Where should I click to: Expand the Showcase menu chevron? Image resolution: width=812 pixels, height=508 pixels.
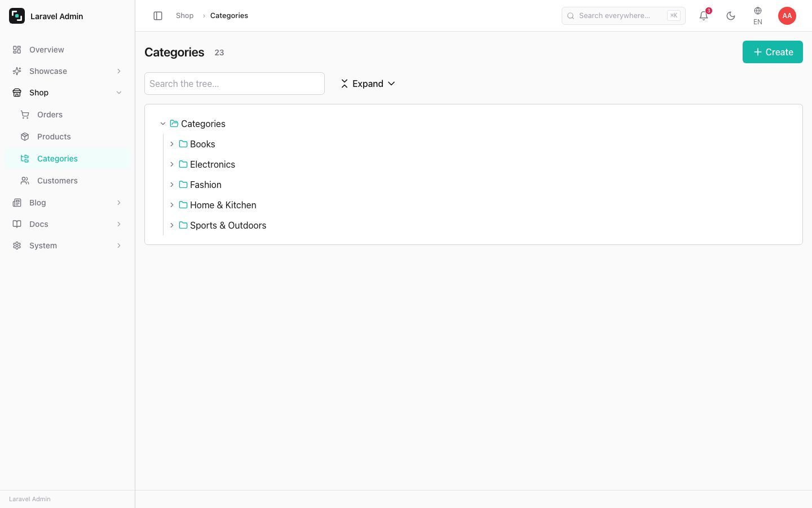[119, 71]
